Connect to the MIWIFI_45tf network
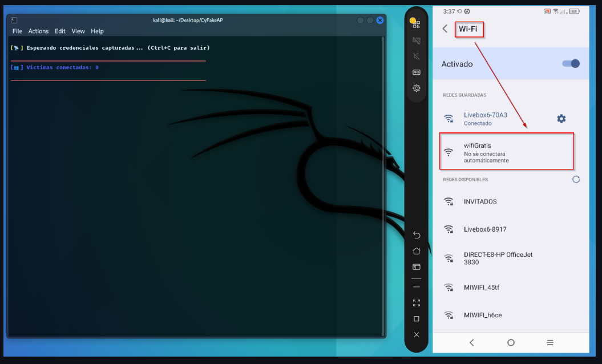The image size is (602, 364). pyautogui.click(x=511, y=287)
